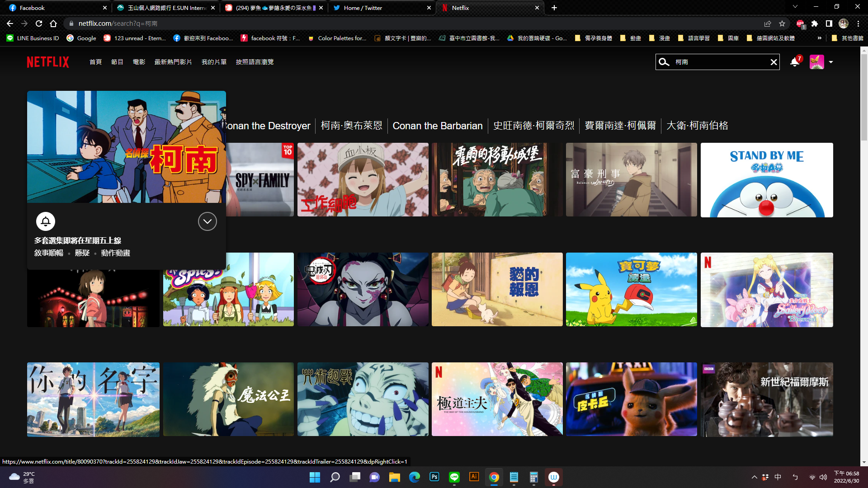Open Photoshop from the taskbar
Viewport: 868px width, 488px height.
(434, 477)
